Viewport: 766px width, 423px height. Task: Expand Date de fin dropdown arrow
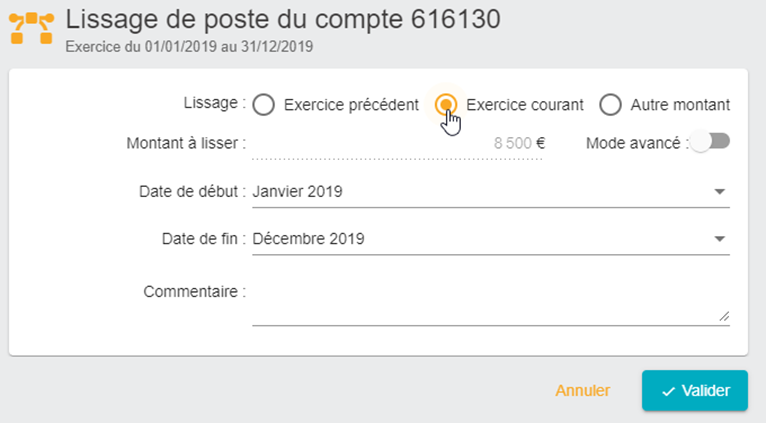click(x=720, y=239)
